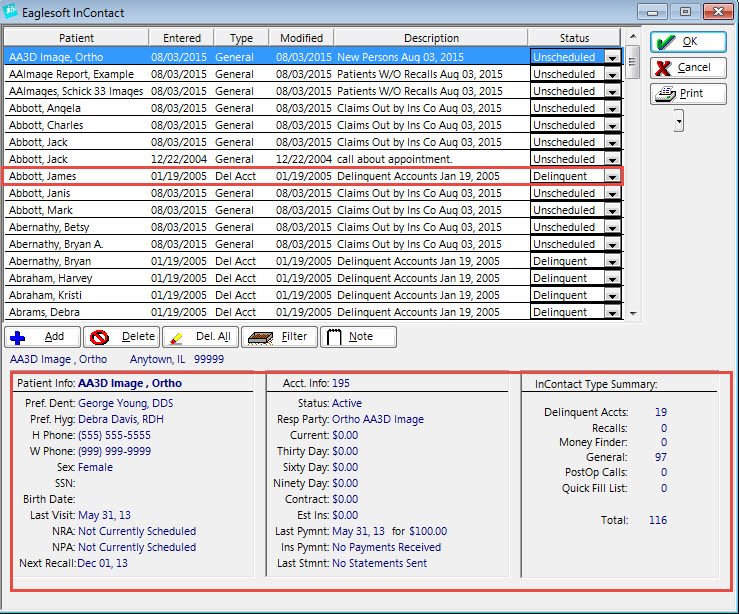The height and width of the screenshot is (614, 739).
Task: Click the blue plus Add icon
Action: point(17,337)
